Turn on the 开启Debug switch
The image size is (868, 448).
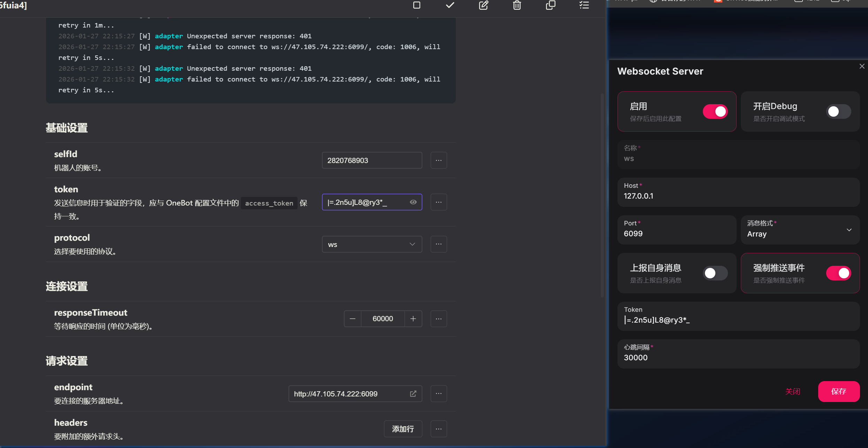(x=838, y=111)
